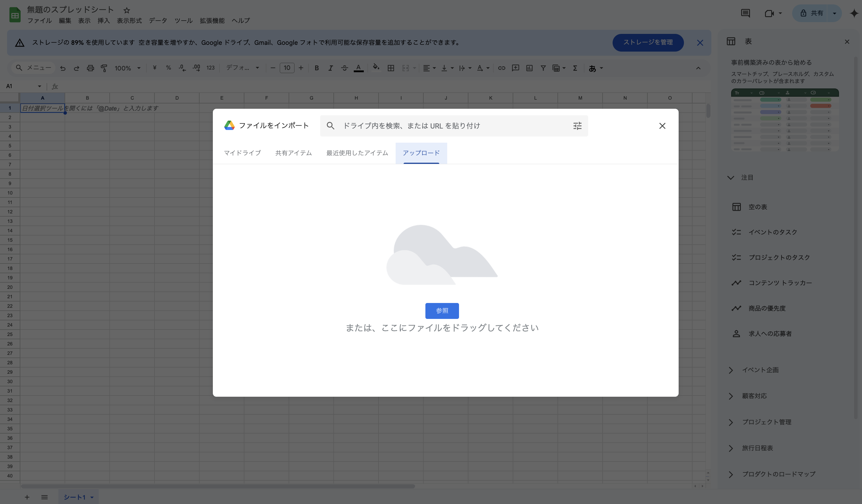
Task: Open the 拡張機能 menu
Action: tap(212, 21)
